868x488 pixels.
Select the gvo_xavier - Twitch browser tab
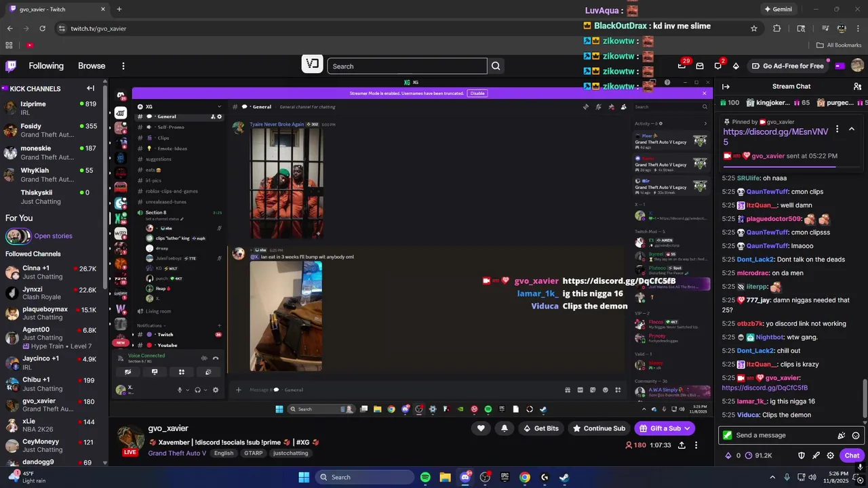57,9
